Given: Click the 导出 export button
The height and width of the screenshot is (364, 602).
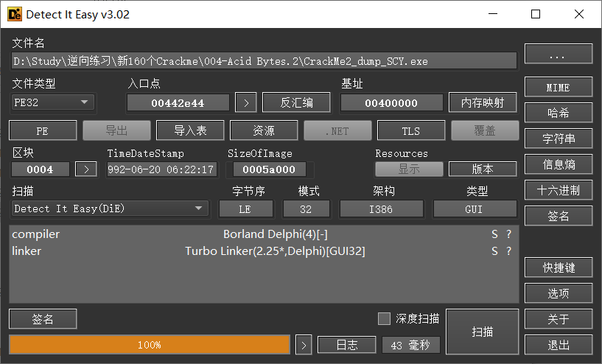Looking at the screenshot, I should (116, 130).
